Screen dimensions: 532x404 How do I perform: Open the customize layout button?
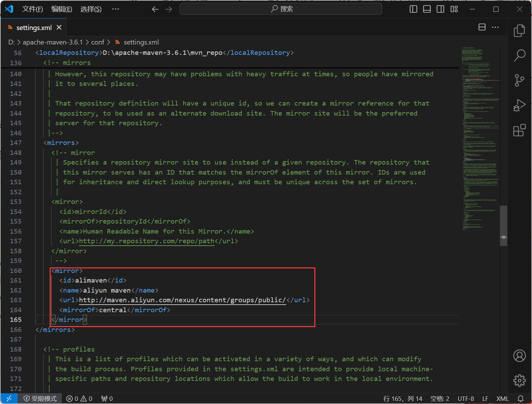click(x=454, y=9)
